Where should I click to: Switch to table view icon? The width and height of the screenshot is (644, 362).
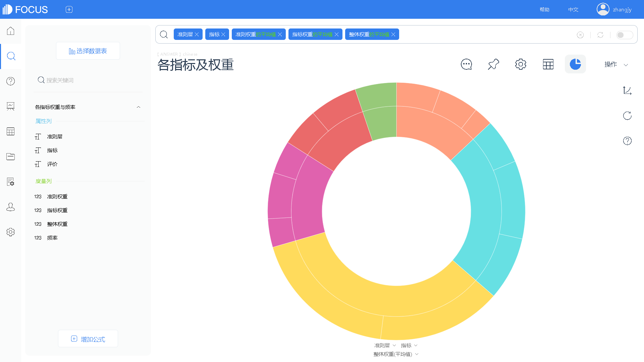click(x=548, y=64)
